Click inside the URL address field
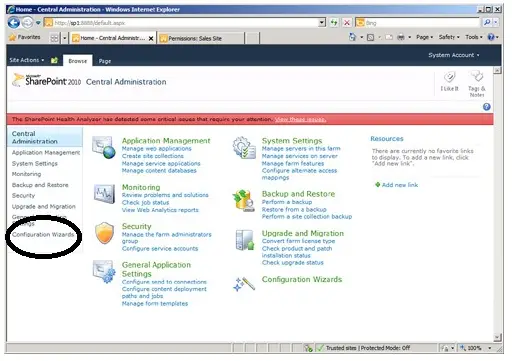Screen dimensions: 512x361 pyautogui.click(x=185, y=23)
